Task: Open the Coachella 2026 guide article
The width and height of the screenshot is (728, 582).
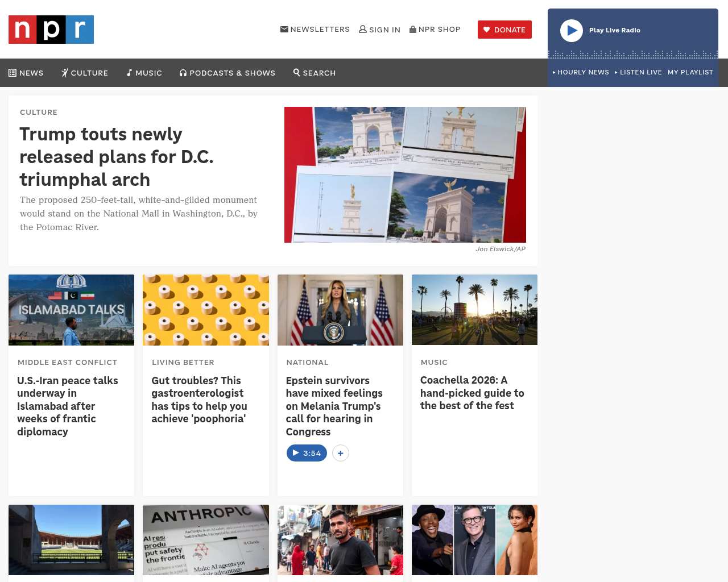Action: click(471, 393)
